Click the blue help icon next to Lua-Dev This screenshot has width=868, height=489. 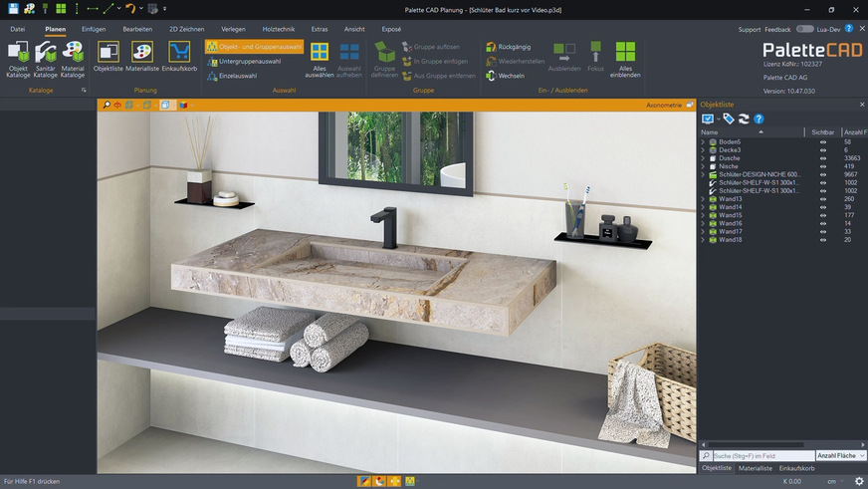849,28
